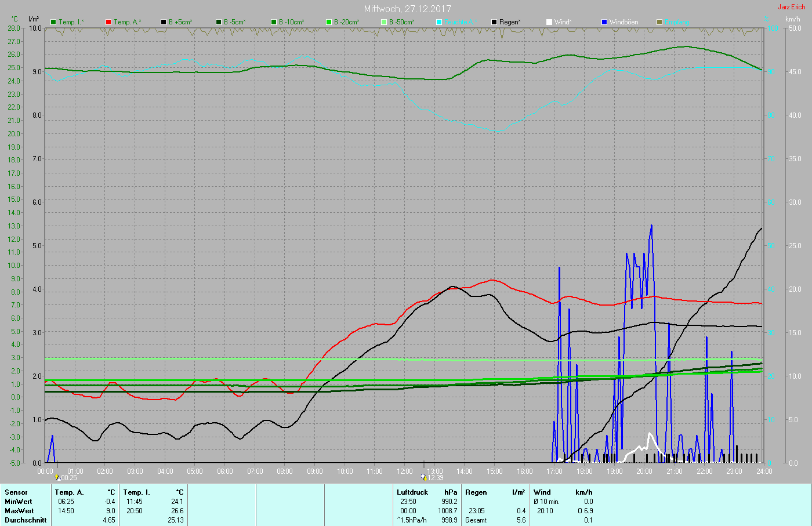Click the '00:25' moon time label

click(x=69, y=478)
